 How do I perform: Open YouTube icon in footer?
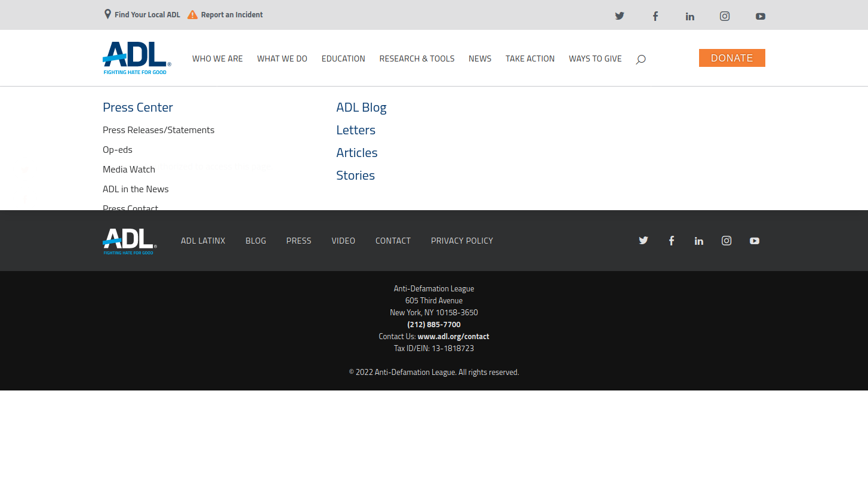pos(755,241)
